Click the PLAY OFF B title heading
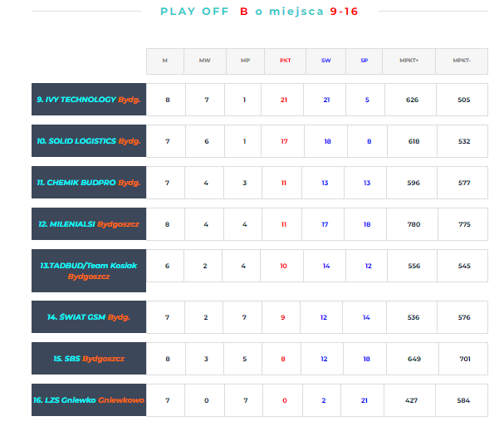 click(x=259, y=12)
